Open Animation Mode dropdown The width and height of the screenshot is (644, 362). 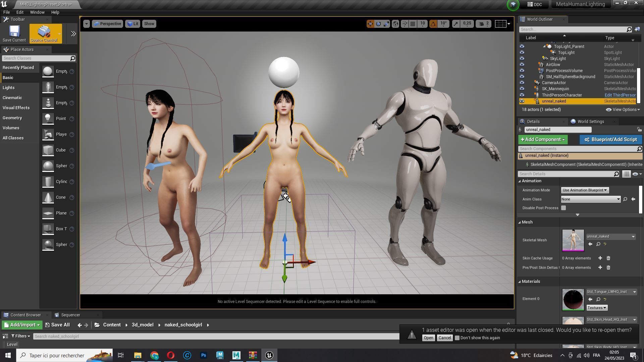pyautogui.click(x=585, y=190)
